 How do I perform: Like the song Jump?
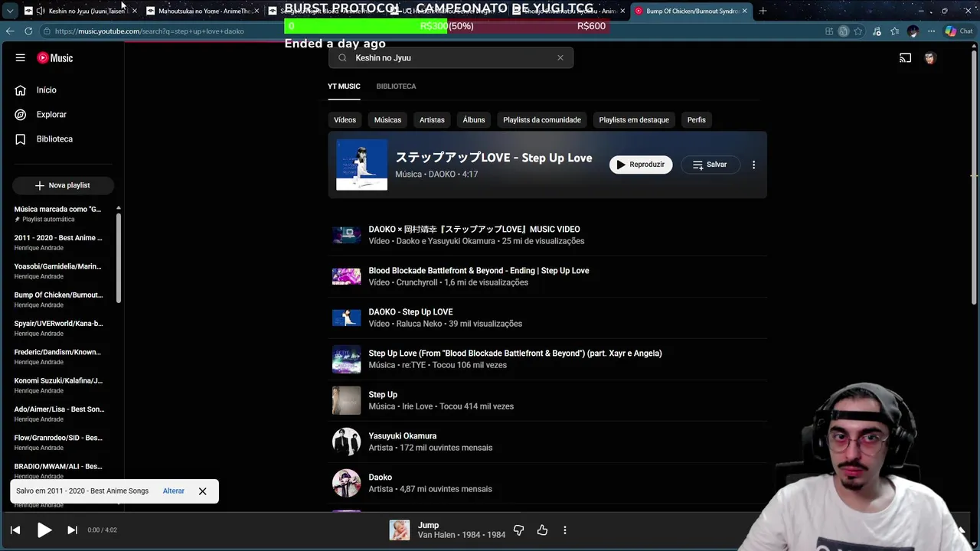tap(542, 530)
